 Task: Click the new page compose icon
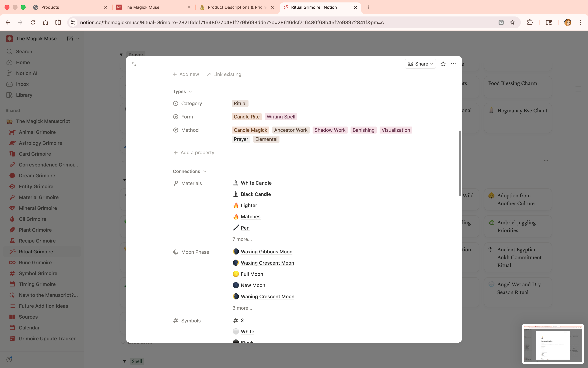70,38
